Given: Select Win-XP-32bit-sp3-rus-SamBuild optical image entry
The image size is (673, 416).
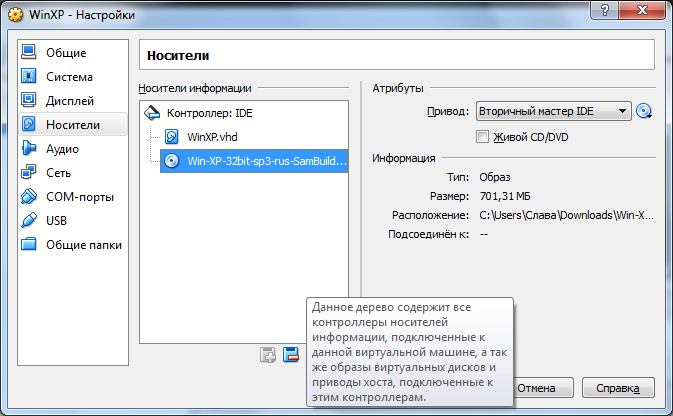Looking at the screenshot, I should point(254,161).
